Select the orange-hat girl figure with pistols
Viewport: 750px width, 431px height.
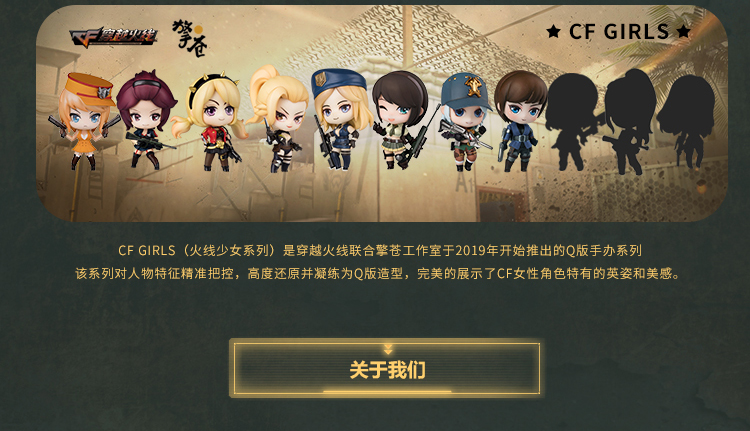[84, 121]
